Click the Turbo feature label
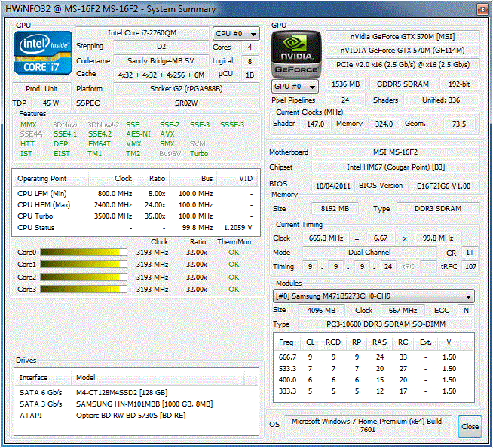Screen dimensions: 493x448 point(199,154)
